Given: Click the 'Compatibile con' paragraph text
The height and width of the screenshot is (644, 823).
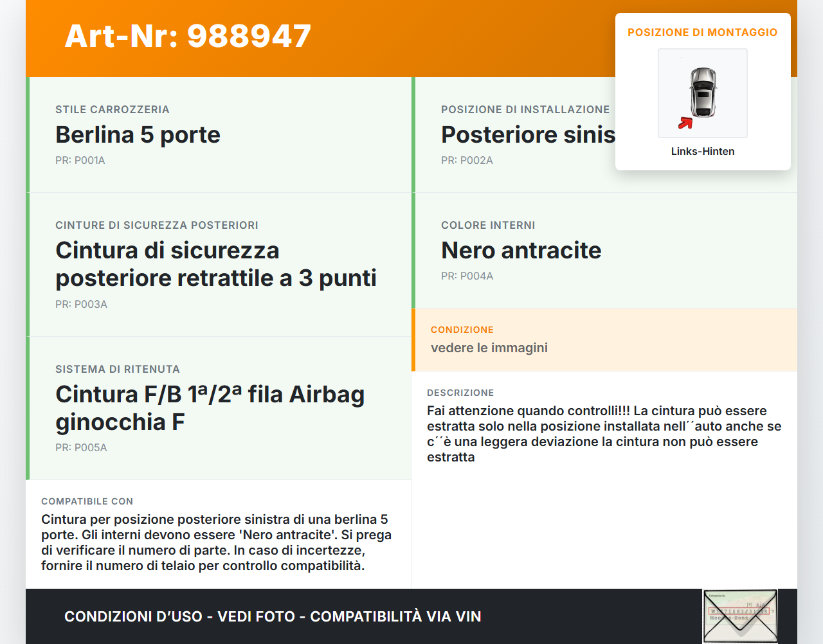Looking at the screenshot, I should 216,542.
